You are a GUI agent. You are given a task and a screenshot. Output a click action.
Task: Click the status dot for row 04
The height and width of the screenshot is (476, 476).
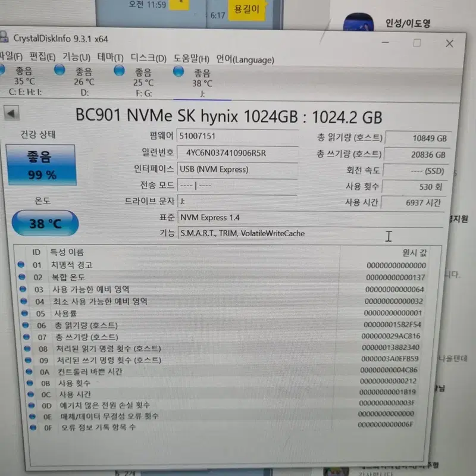(24, 301)
